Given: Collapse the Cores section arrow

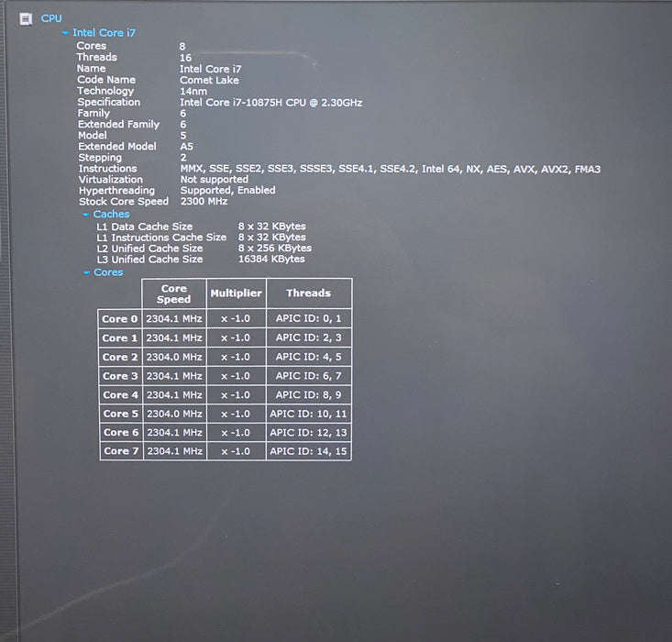Looking at the screenshot, I should point(86,272).
